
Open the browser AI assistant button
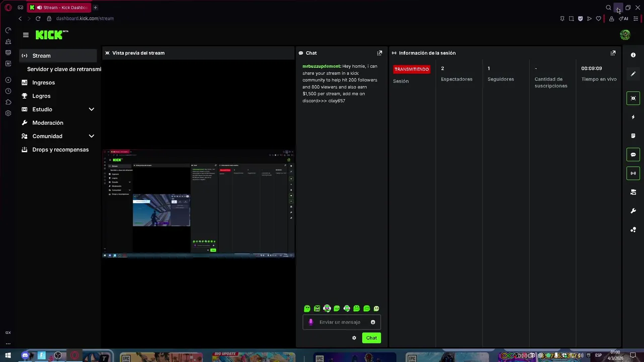click(623, 19)
